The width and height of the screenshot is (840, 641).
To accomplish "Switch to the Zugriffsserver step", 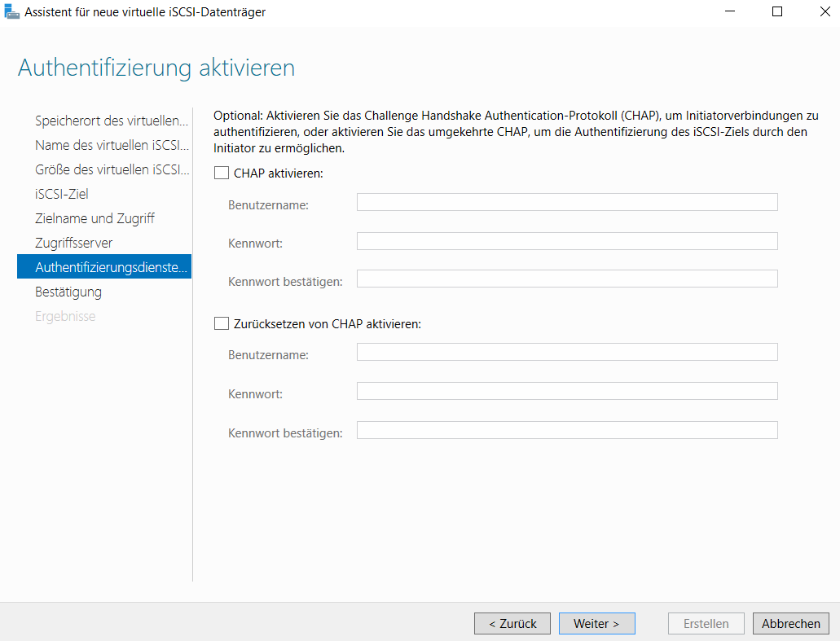I will click(x=74, y=243).
